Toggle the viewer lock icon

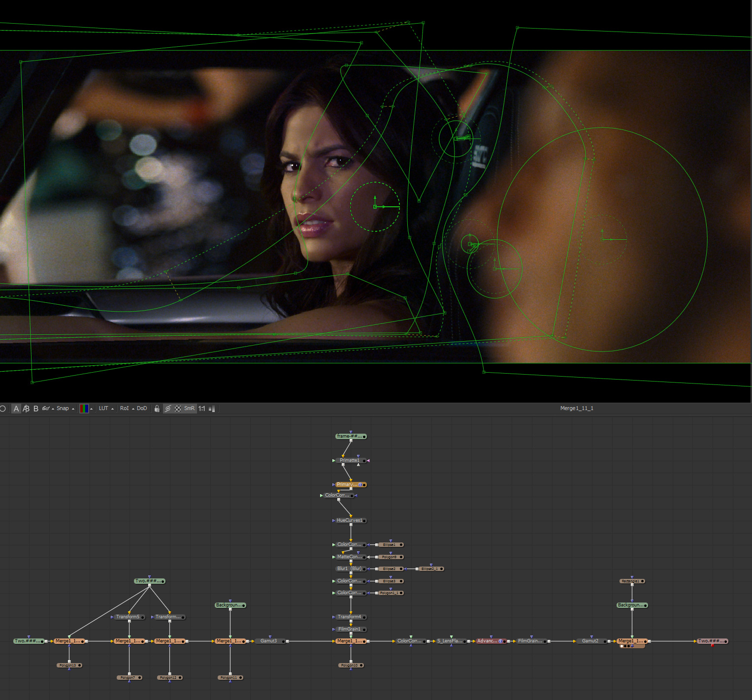click(157, 409)
